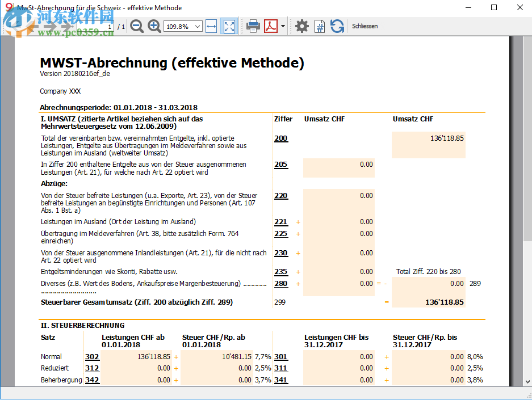
Task: Open Ziffer 225 link
Action: pyautogui.click(x=281, y=234)
